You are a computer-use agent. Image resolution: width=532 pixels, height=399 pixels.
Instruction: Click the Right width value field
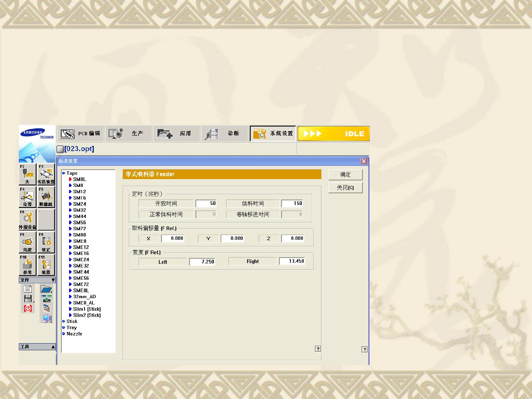pyautogui.click(x=292, y=261)
